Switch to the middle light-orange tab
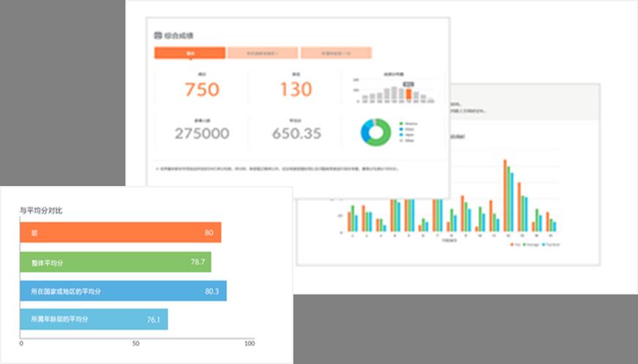Screen dimensions: 638x364 (262, 53)
